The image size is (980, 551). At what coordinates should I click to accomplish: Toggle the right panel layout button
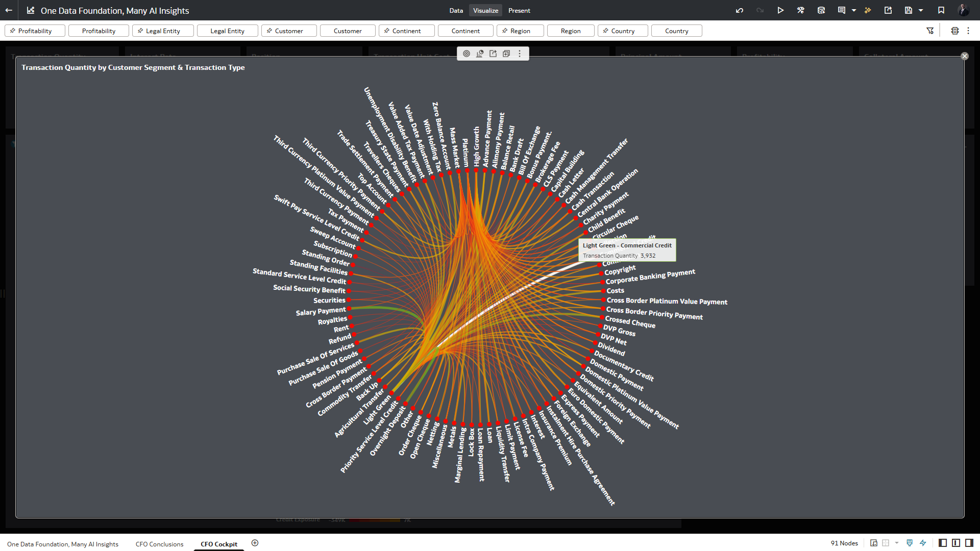coord(969,543)
